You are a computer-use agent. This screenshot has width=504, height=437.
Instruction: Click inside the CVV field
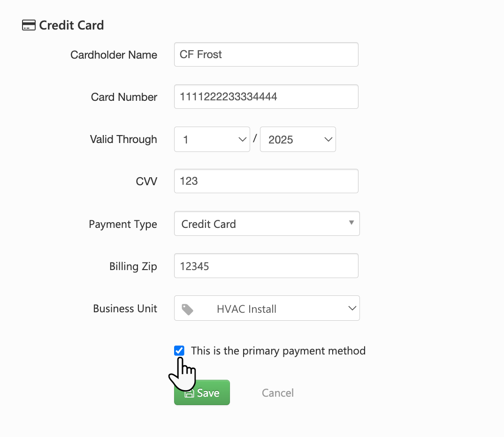[266, 181]
